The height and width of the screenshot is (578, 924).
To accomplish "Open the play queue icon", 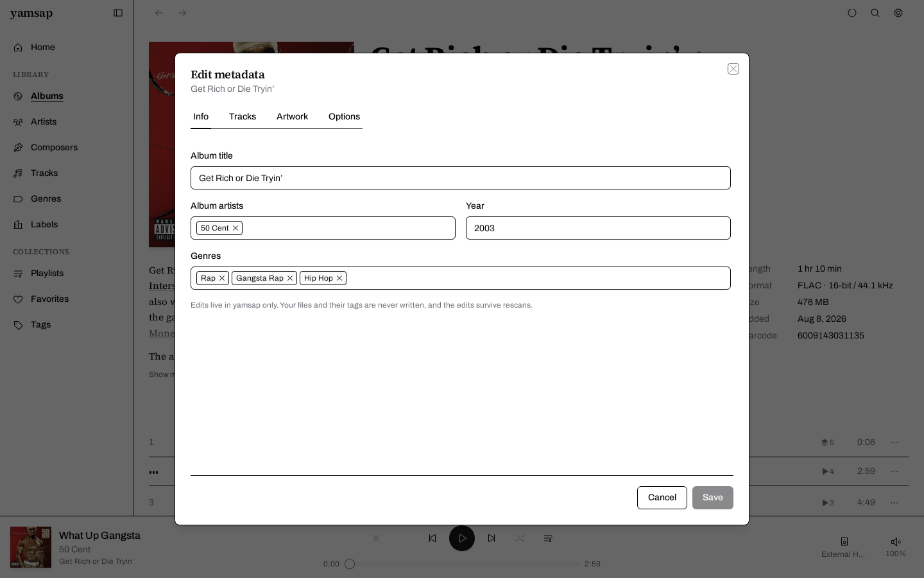I will (x=548, y=538).
